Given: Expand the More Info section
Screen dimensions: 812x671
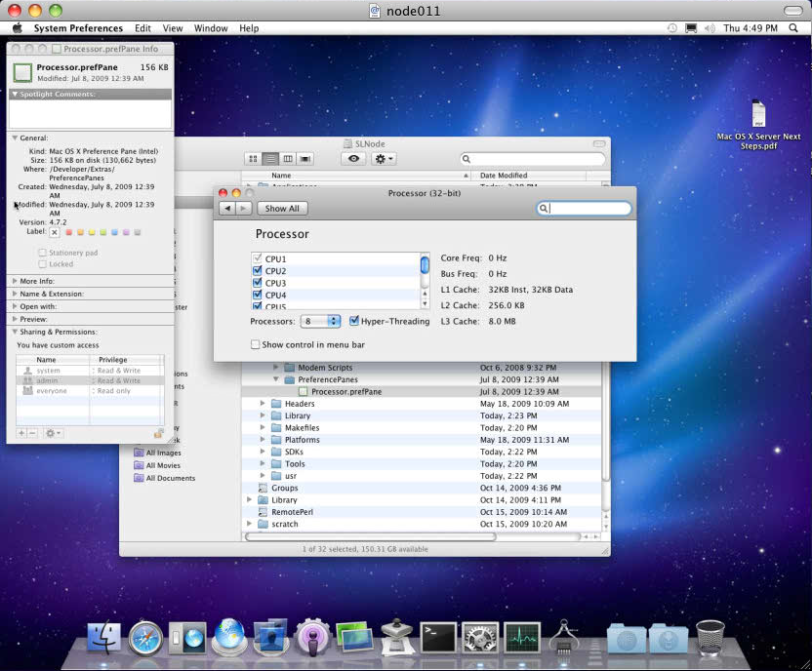Looking at the screenshot, I should (x=16, y=281).
